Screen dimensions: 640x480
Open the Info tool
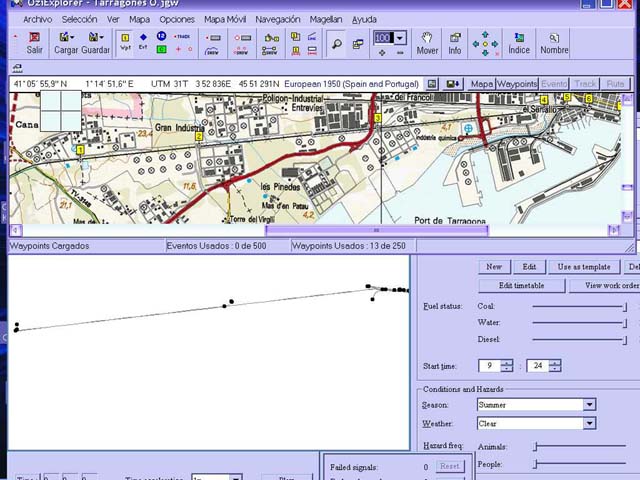(x=455, y=42)
